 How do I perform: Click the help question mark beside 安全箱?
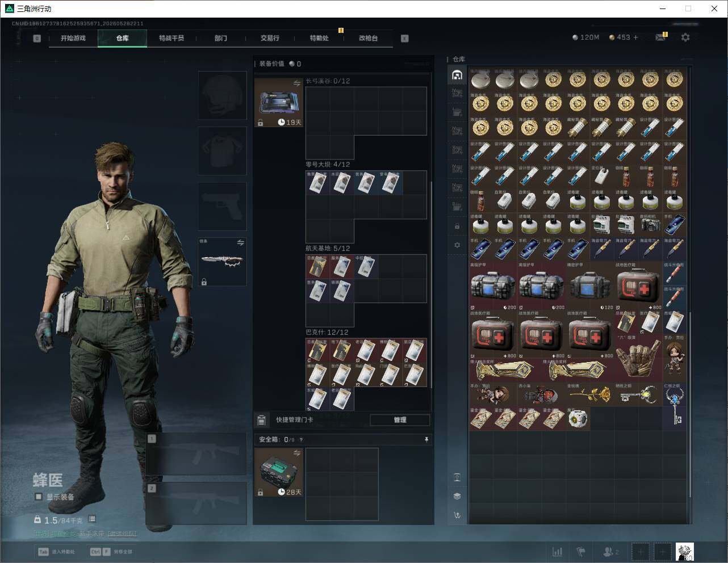coord(301,440)
